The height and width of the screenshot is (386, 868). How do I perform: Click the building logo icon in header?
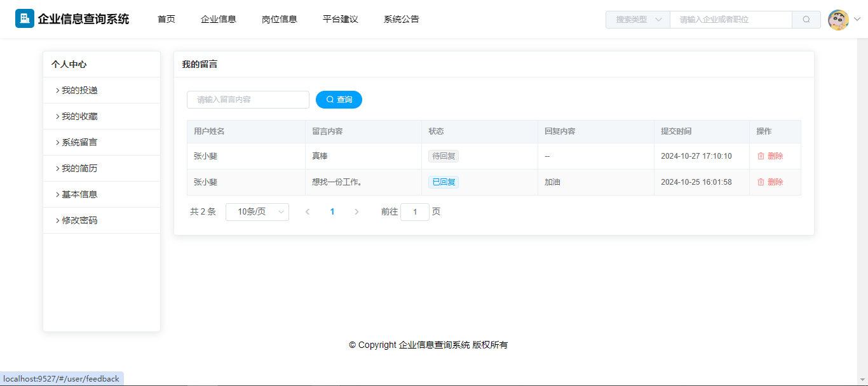click(x=25, y=19)
